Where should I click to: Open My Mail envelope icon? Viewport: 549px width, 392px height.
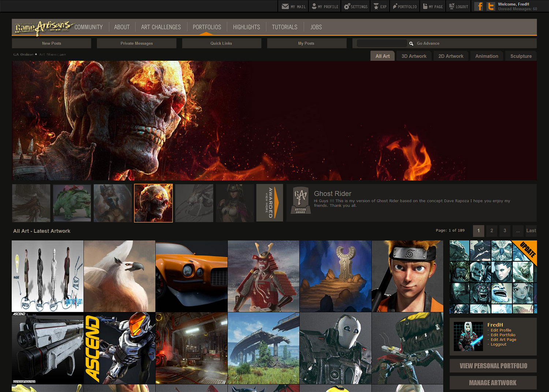pos(285,6)
